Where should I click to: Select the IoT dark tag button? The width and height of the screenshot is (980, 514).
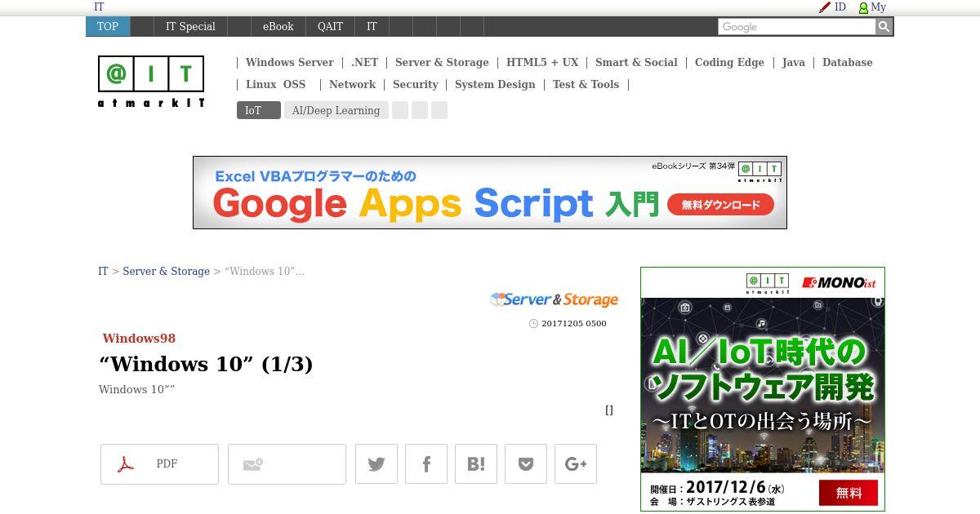[x=258, y=110]
